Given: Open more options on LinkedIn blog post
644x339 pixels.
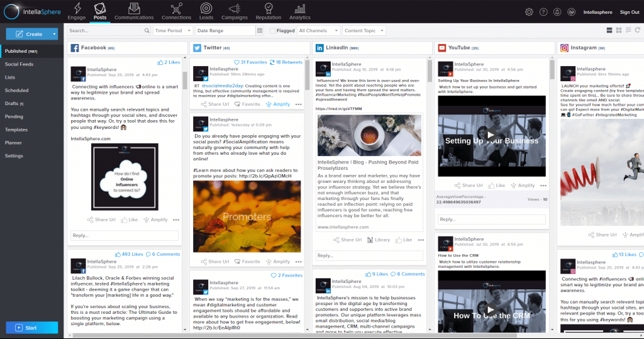Looking at the screenshot, I should tap(421, 240).
